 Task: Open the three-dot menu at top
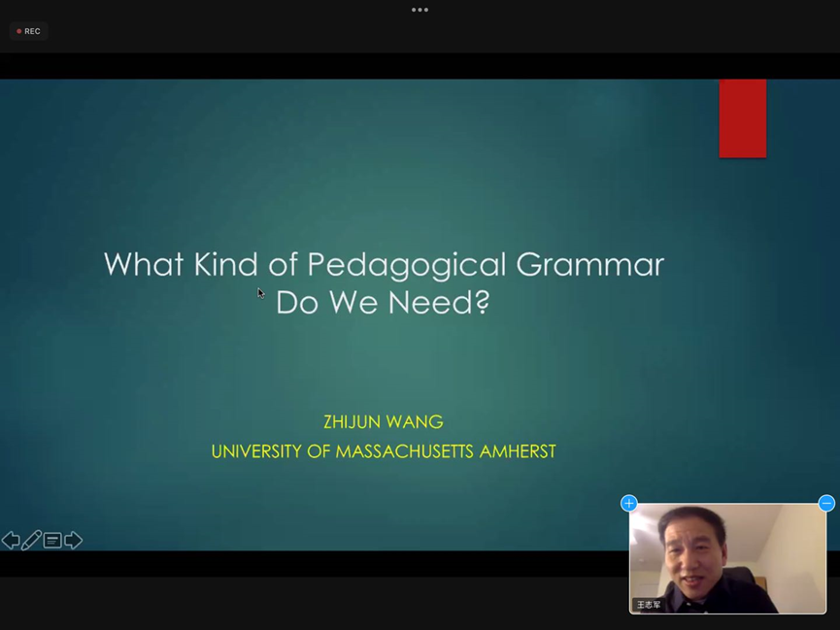[420, 10]
